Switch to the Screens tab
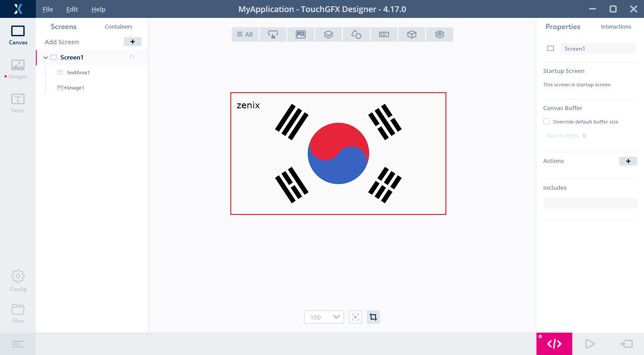Image resolution: width=644 pixels, height=355 pixels. tap(64, 26)
